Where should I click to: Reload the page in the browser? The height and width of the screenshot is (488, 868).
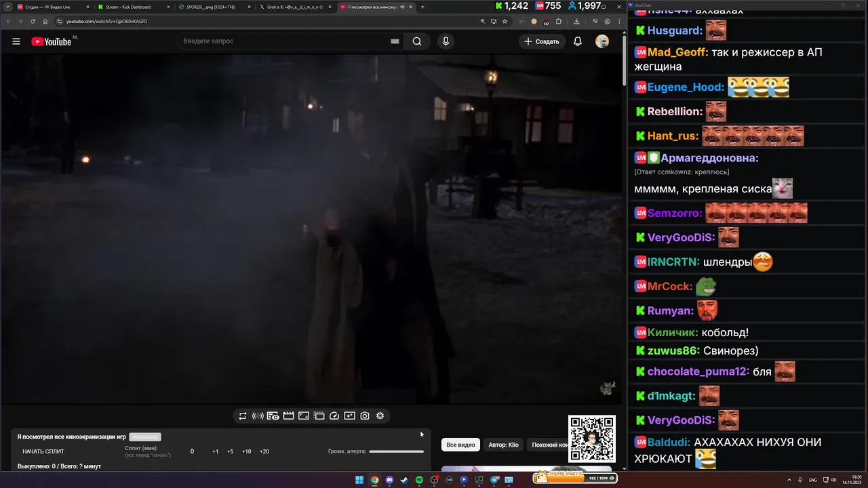point(33,21)
